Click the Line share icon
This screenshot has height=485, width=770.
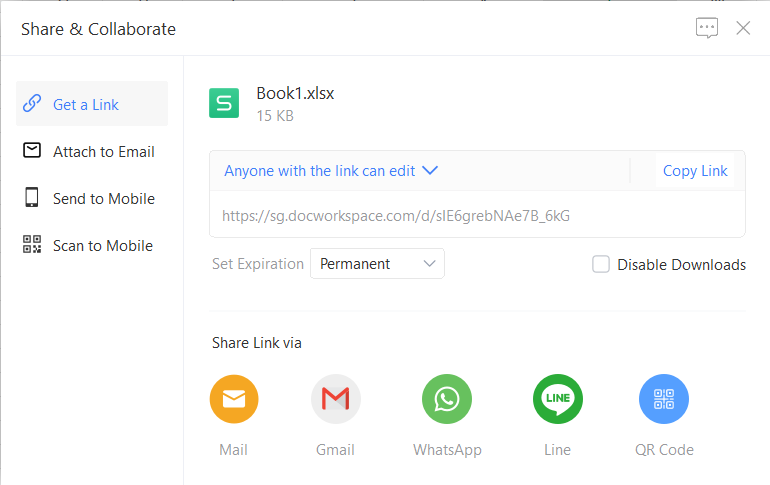click(557, 399)
